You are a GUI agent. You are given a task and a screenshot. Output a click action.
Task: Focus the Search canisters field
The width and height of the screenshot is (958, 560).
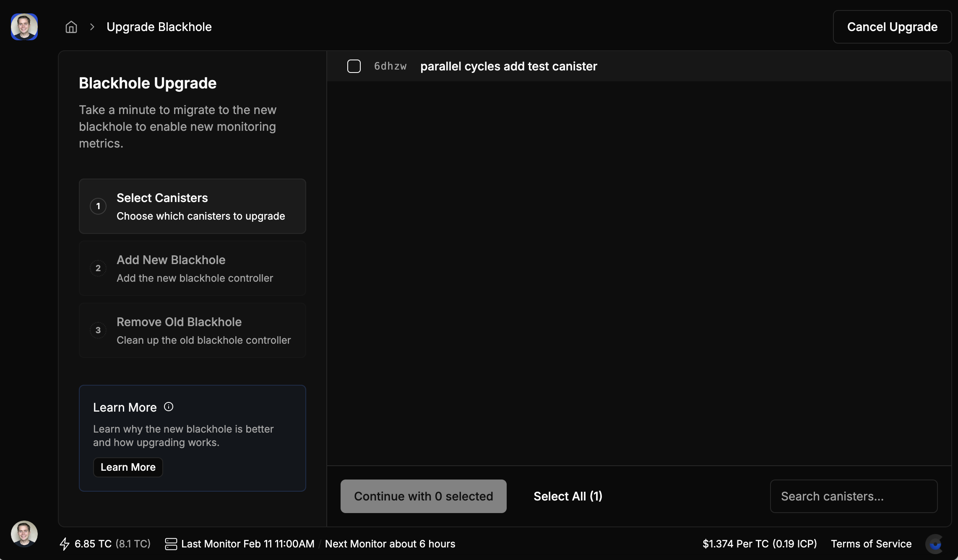tap(853, 496)
